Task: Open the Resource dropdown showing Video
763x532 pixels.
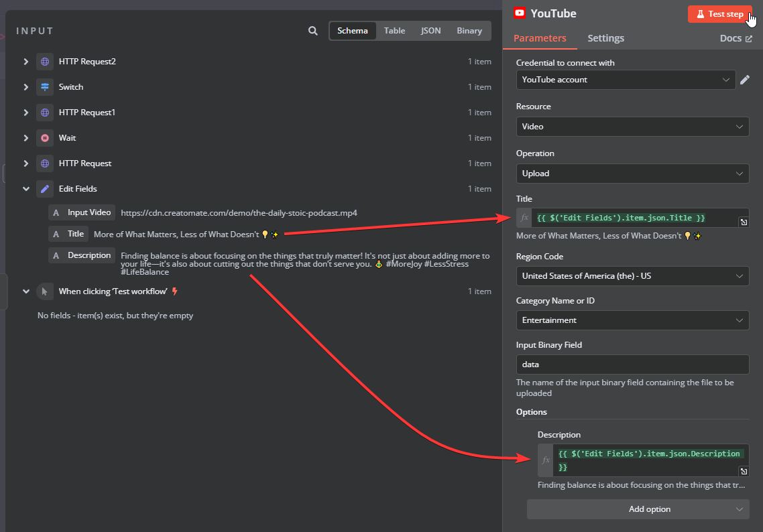Action: pyautogui.click(x=632, y=127)
